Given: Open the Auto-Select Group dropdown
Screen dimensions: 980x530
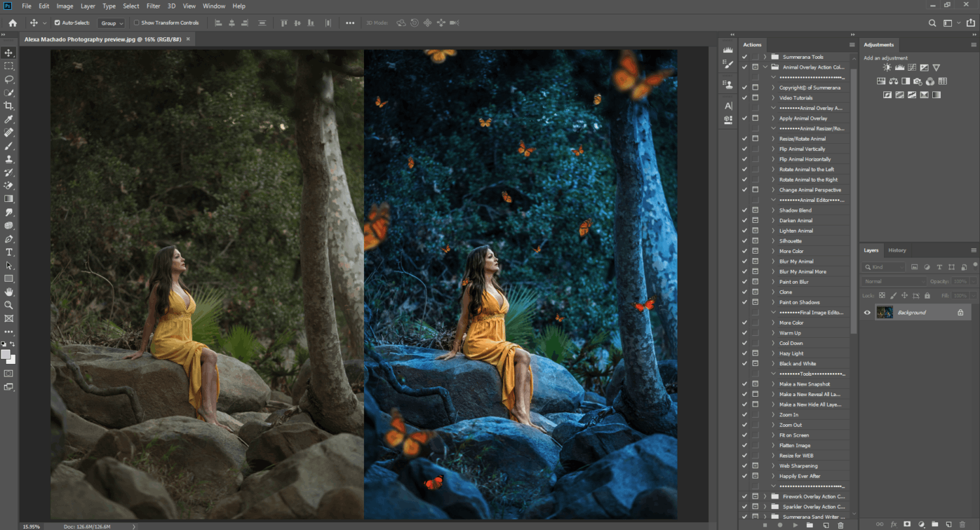Looking at the screenshot, I should coord(111,22).
